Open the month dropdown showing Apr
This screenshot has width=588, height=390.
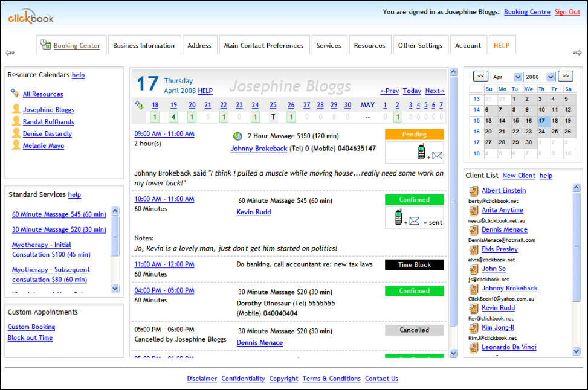coord(506,77)
